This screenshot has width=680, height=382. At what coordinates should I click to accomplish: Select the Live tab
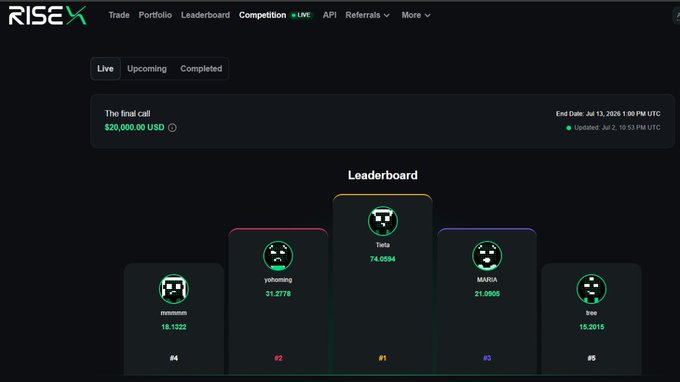pyautogui.click(x=105, y=69)
